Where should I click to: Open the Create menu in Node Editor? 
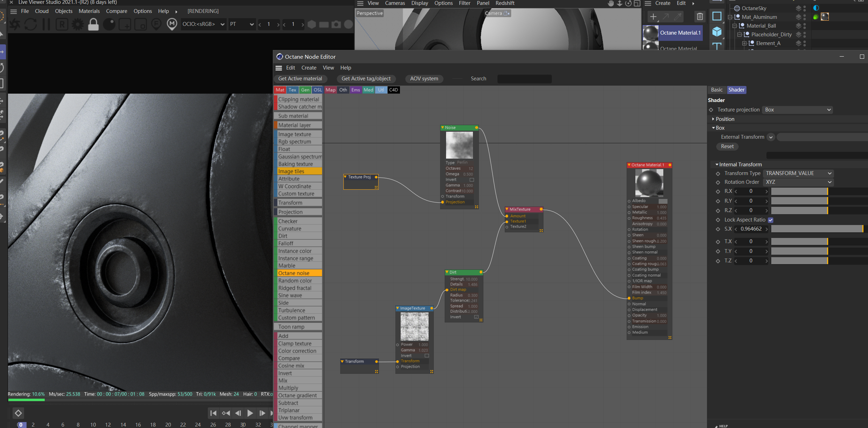point(308,68)
